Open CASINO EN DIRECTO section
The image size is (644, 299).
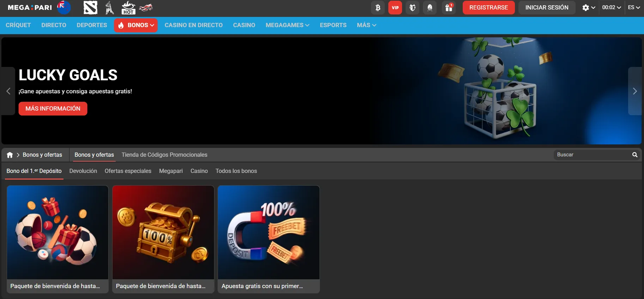[194, 25]
